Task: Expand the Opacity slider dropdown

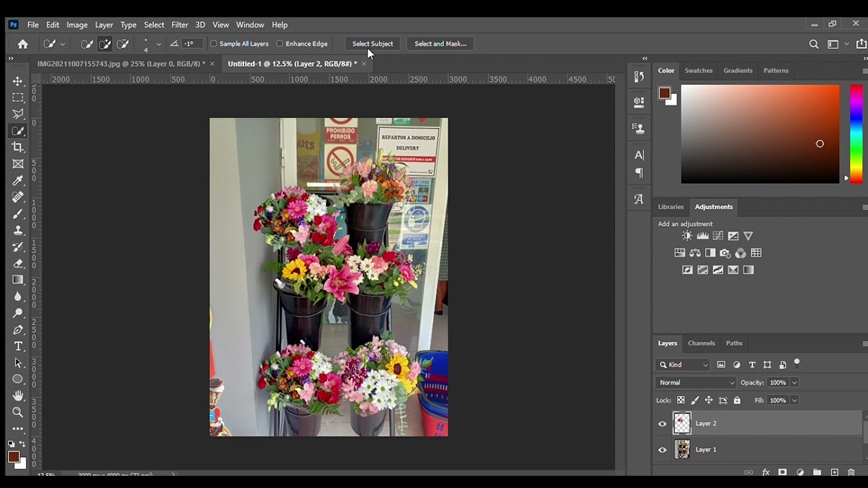Action: (x=794, y=383)
